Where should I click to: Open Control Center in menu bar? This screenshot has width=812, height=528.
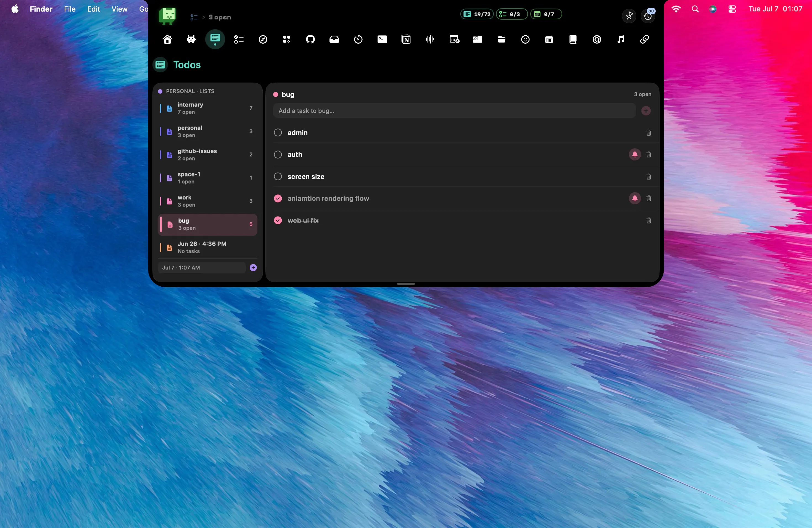[732, 9]
